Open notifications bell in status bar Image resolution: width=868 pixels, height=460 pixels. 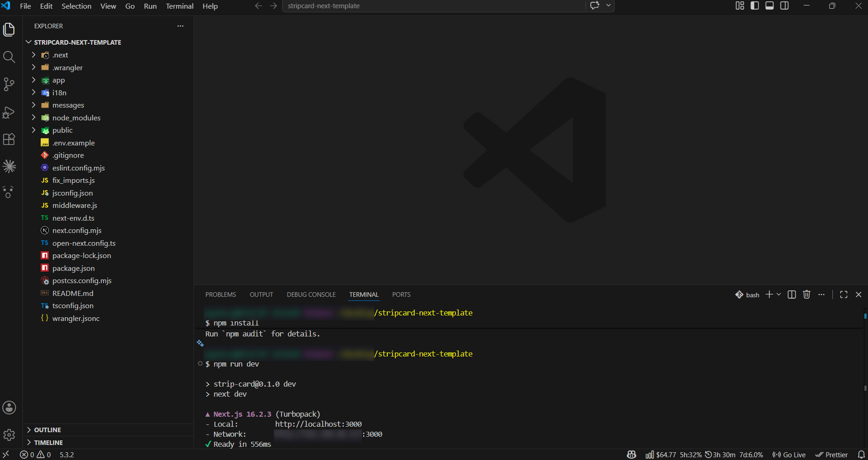click(x=861, y=455)
